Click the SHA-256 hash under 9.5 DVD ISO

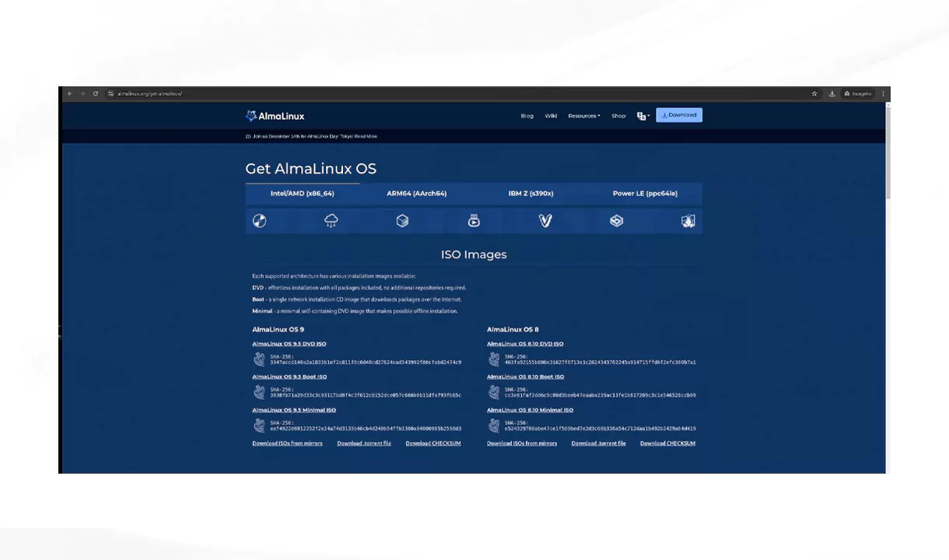click(366, 362)
